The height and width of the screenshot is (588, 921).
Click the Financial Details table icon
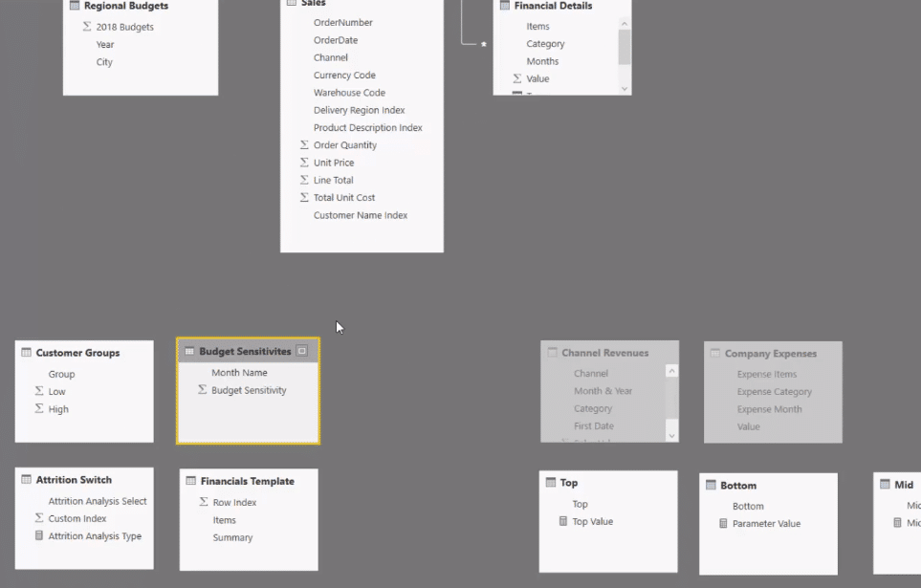point(505,6)
